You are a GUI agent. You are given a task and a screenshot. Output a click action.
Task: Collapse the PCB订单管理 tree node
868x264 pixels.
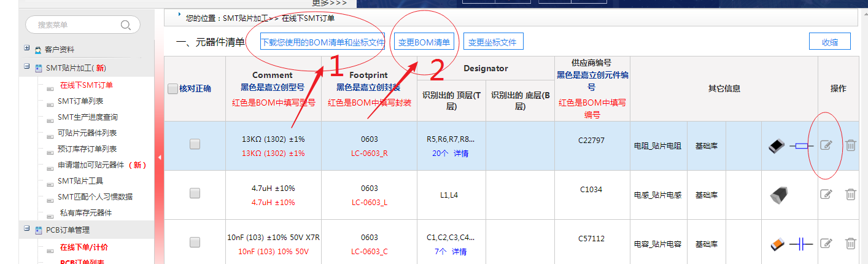pyautogui.click(x=27, y=229)
